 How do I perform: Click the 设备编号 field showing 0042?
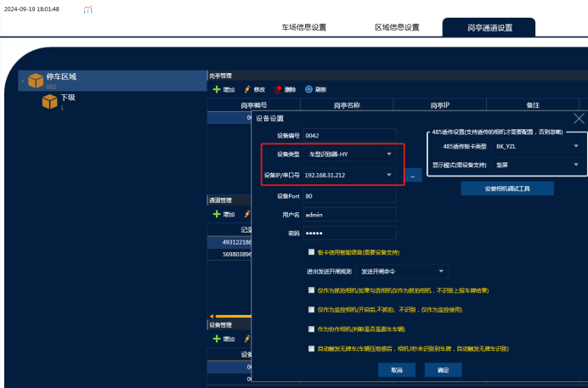click(x=349, y=136)
